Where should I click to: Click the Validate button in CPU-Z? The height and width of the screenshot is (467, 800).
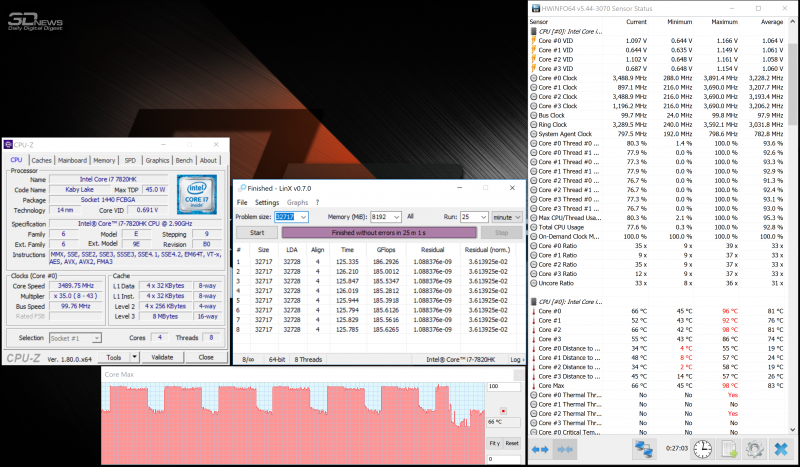coord(162,357)
